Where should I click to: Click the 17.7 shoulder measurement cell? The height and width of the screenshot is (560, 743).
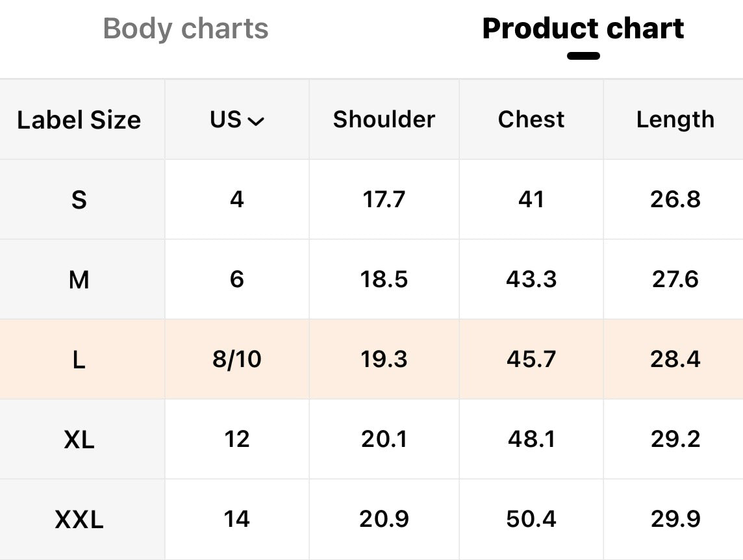click(x=384, y=199)
